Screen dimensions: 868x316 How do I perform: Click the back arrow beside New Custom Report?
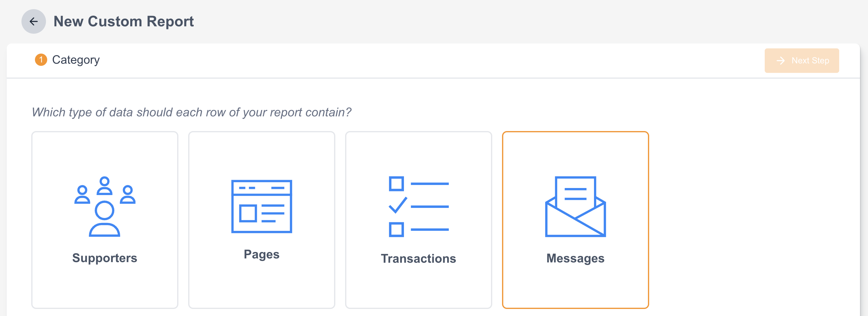(x=33, y=21)
